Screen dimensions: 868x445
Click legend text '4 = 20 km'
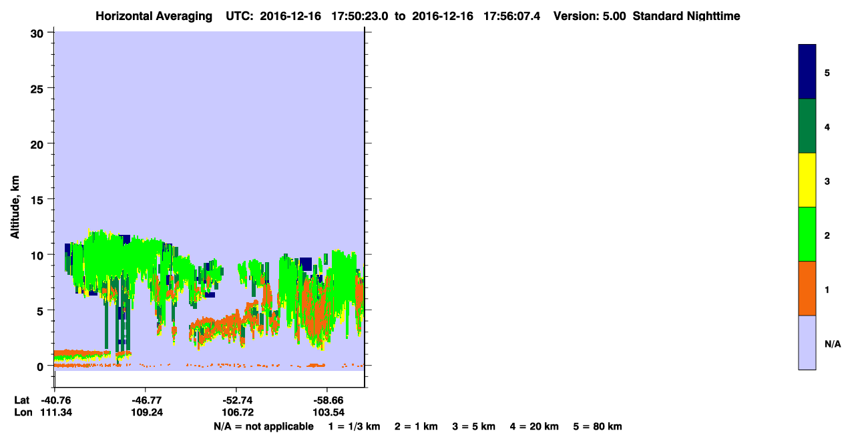[x=534, y=426]
